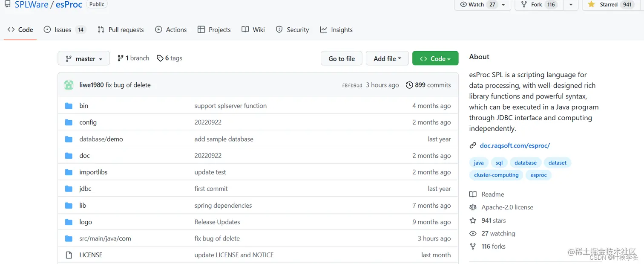
Task: Open the 6 tags link
Action: click(x=170, y=58)
